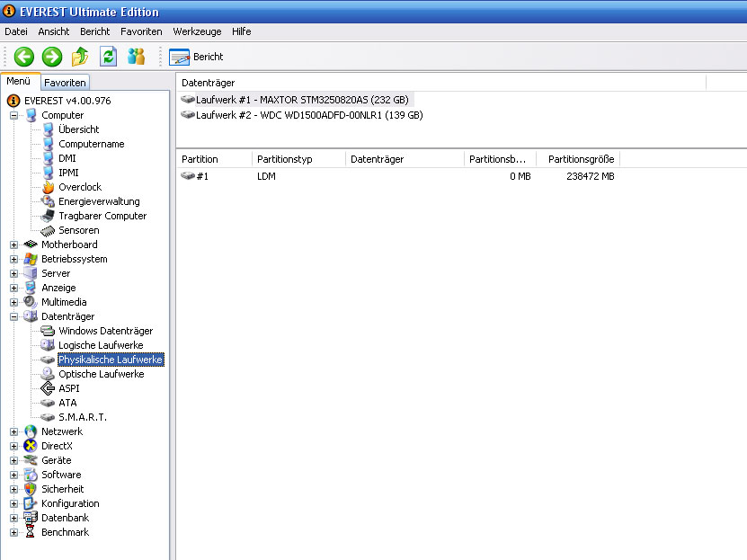Image resolution: width=747 pixels, height=560 pixels.
Task: Expand the Software tree node
Action: (x=13, y=475)
